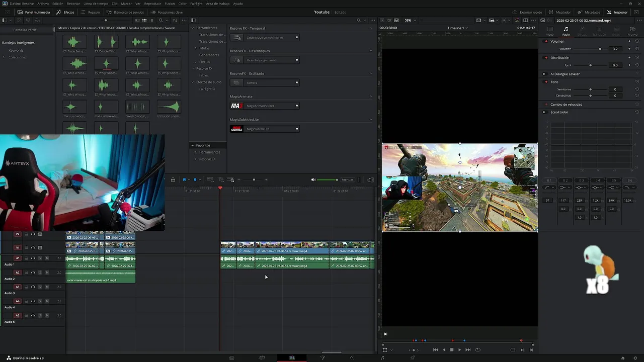Viewport: 644px width, 362px height.
Task: Open the Metadatos panel
Action: click(x=589, y=12)
